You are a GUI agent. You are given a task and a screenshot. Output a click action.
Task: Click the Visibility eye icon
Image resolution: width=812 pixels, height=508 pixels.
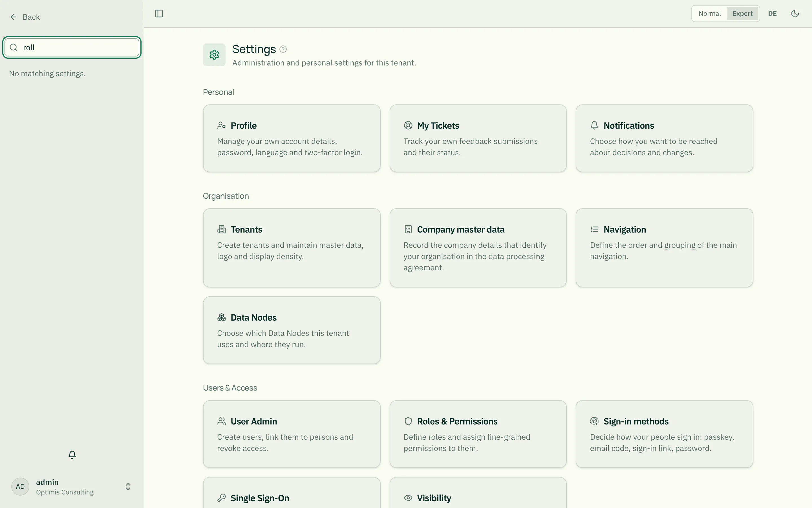point(408,498)
